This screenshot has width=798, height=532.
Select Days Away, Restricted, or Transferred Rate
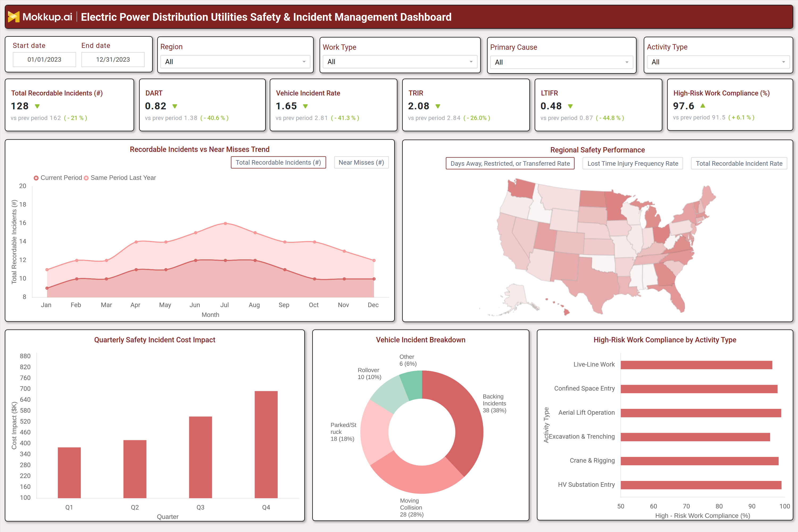click(x=510, y=164)
